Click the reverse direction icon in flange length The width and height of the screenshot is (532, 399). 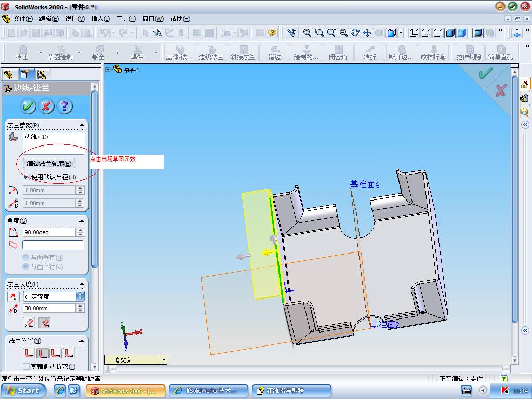tap(13, 296)
